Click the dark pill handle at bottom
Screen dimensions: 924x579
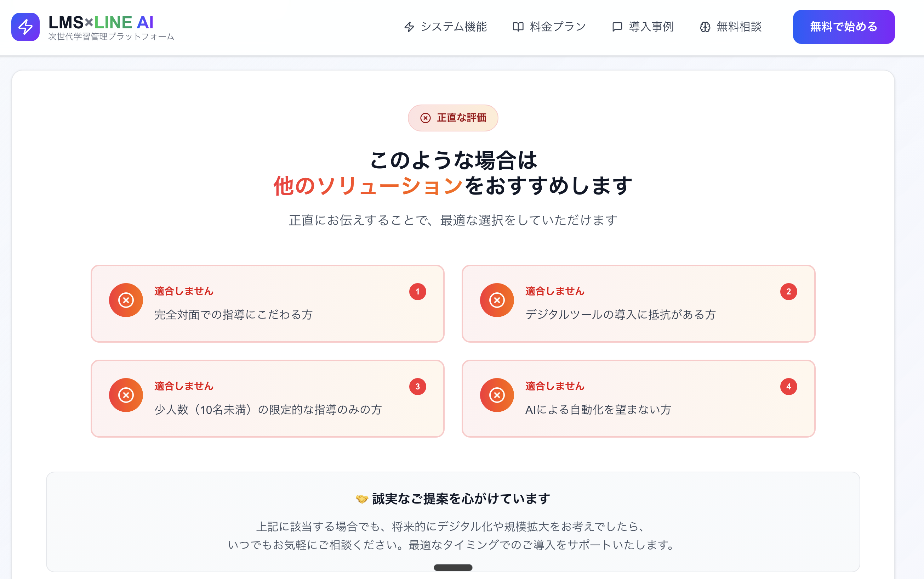453,568
